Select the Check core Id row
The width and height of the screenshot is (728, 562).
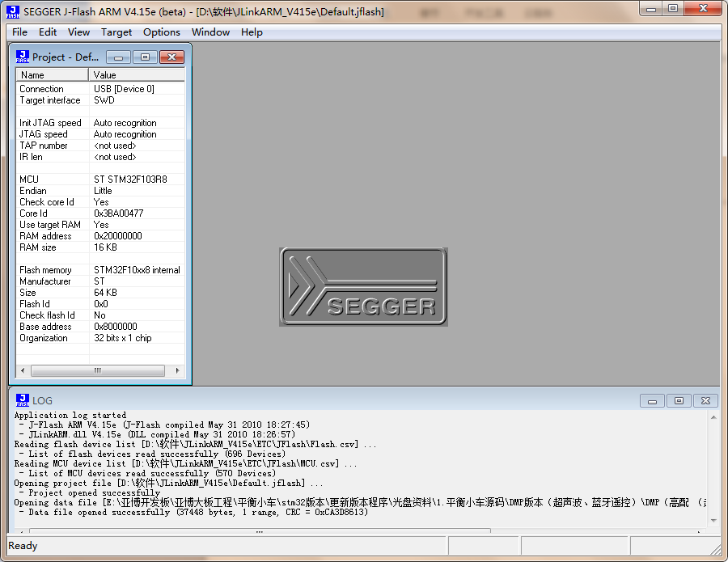click(100, 202)
